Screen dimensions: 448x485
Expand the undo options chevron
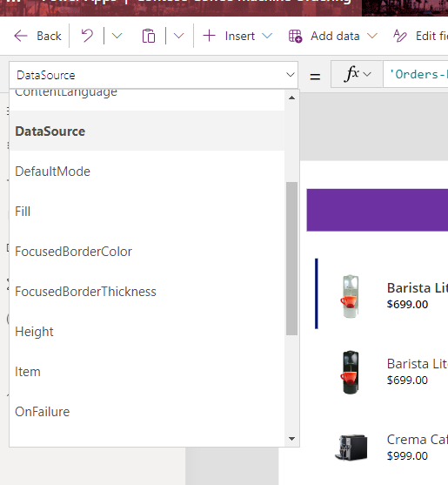(117, 36)
